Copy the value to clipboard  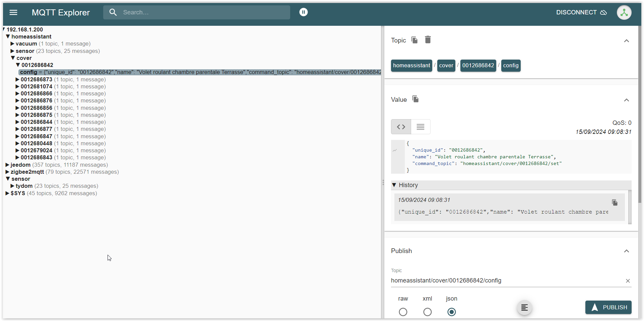click(415, 99)
